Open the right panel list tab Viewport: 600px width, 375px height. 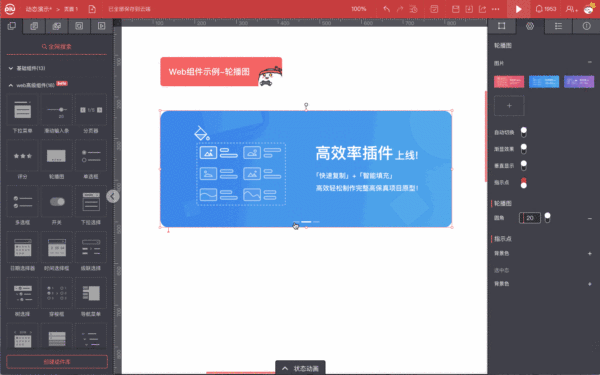tap(558, 26)
